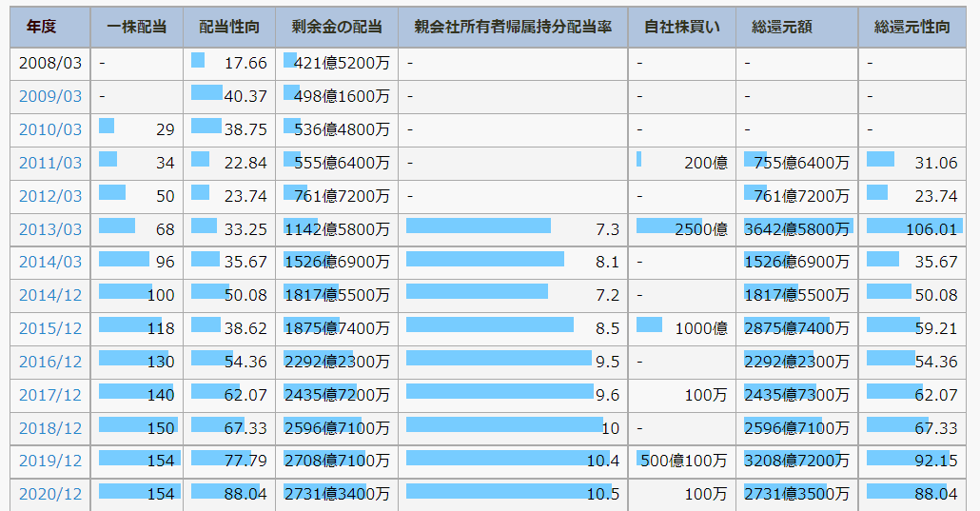Select the dividend per share value 118
The height and width of the screenshot is (511, 980).
(x=137, y=328)
